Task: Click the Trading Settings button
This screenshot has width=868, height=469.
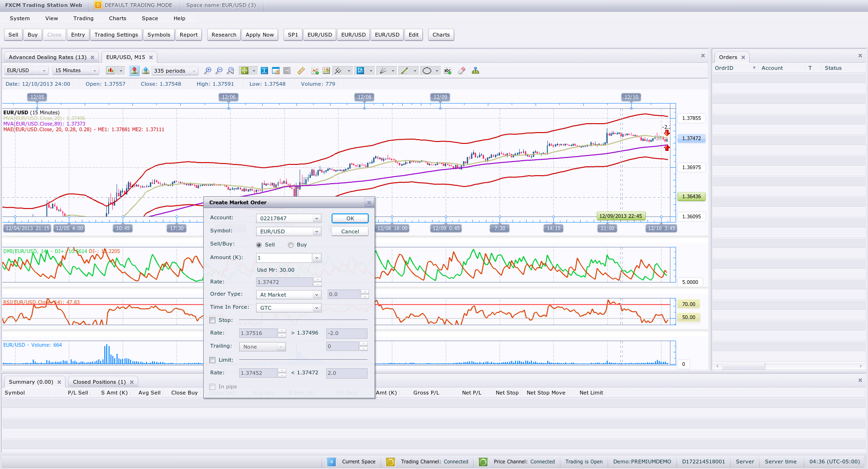Action: 116,35
